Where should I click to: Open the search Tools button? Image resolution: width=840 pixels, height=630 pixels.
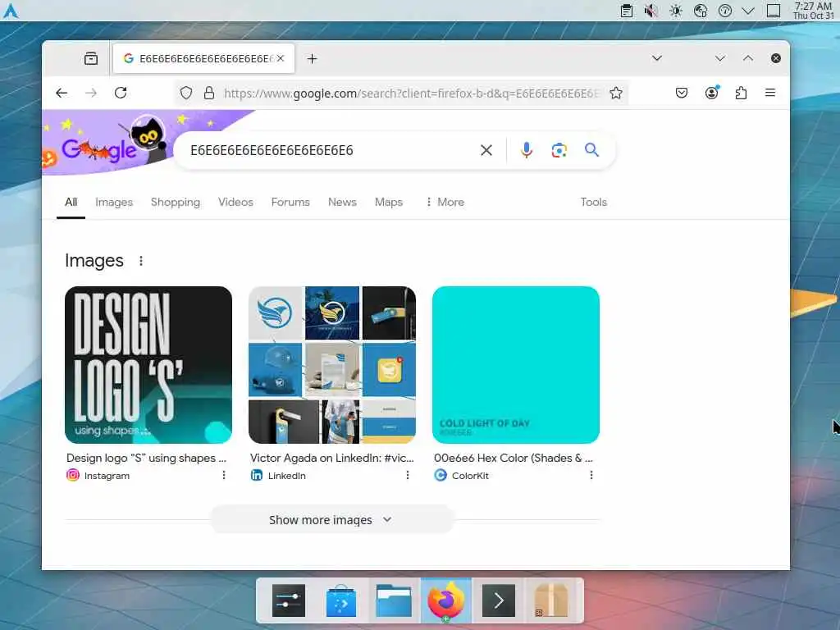click(594, 202)
